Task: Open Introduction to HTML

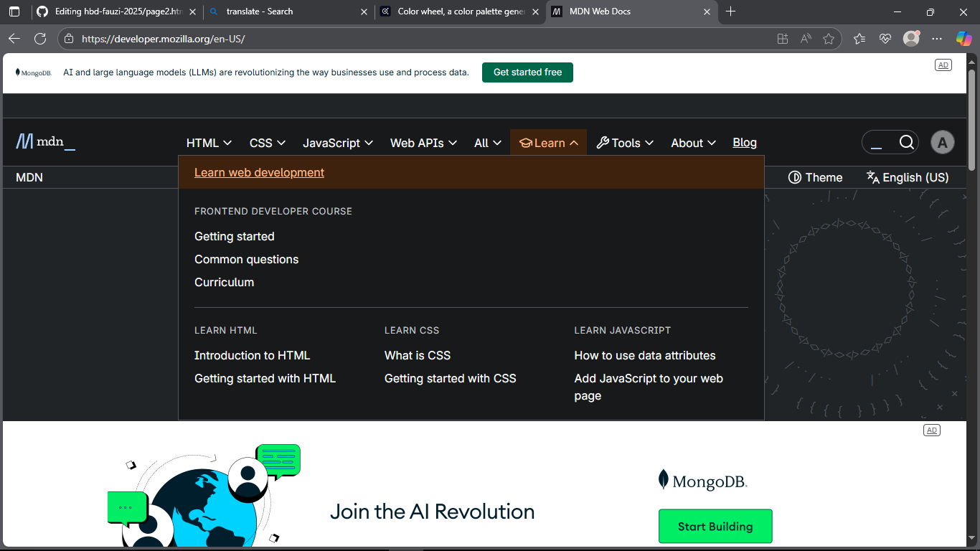Action: [252, 355]
